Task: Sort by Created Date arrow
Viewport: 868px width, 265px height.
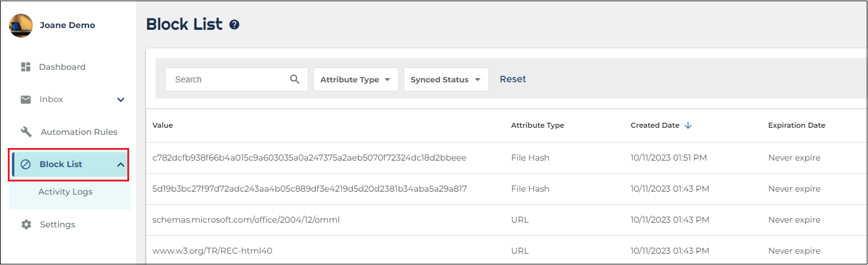Action: point(688,125)
